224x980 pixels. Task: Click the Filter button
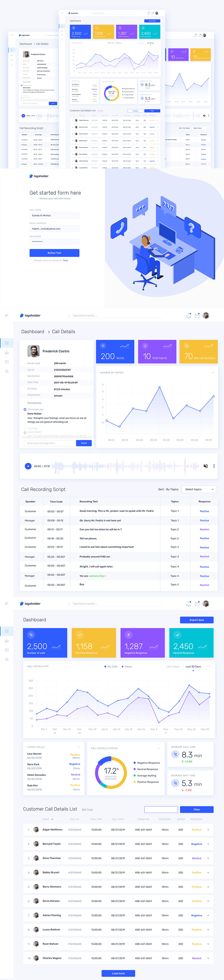click(x=197, y=810)
